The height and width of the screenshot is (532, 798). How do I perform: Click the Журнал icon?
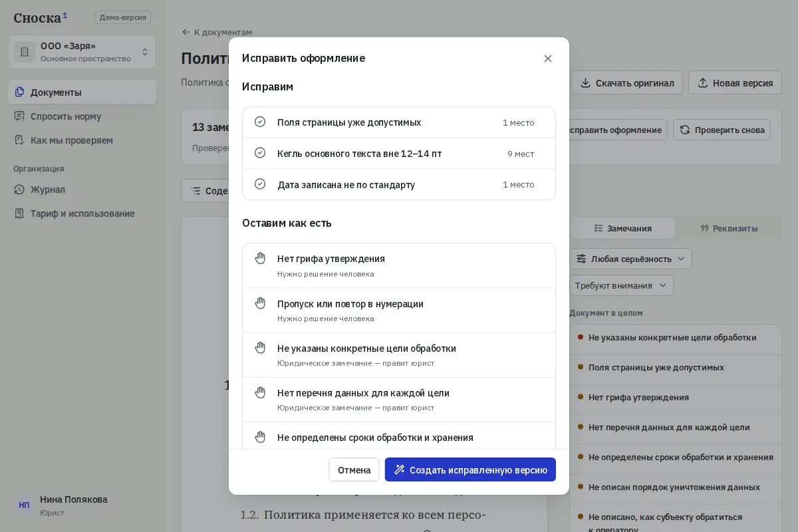click(x=19, y=190)
